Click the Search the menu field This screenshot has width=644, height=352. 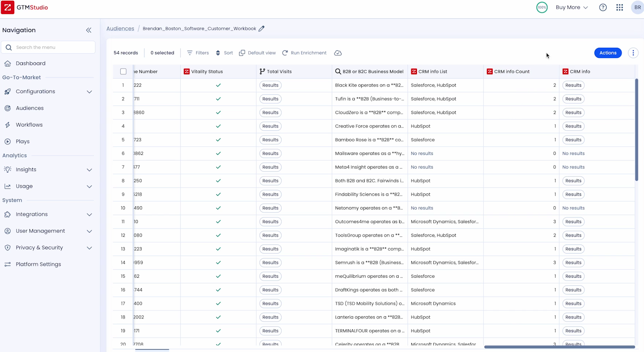tap(48, 47)
